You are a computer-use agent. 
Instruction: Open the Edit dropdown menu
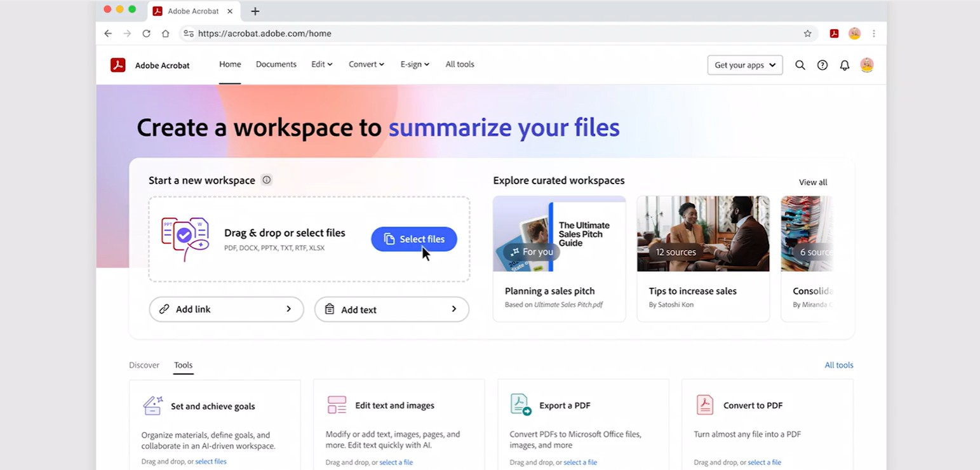click(322, 64)
